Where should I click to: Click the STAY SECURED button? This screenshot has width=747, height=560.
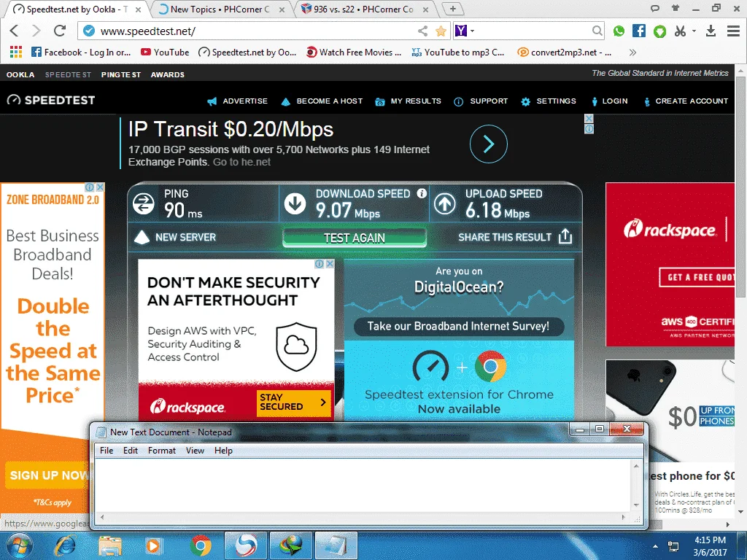[x=293, y=402]
